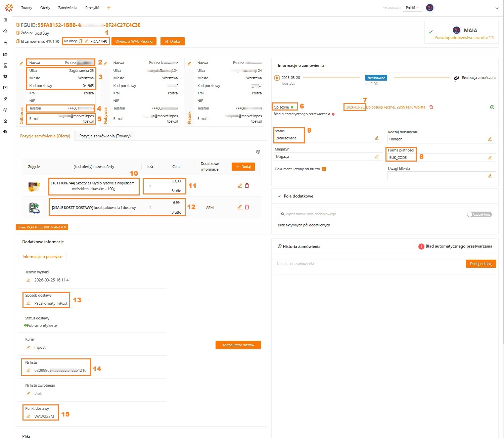
Task: Click the home icon in left sidebar
Action: 5,32
